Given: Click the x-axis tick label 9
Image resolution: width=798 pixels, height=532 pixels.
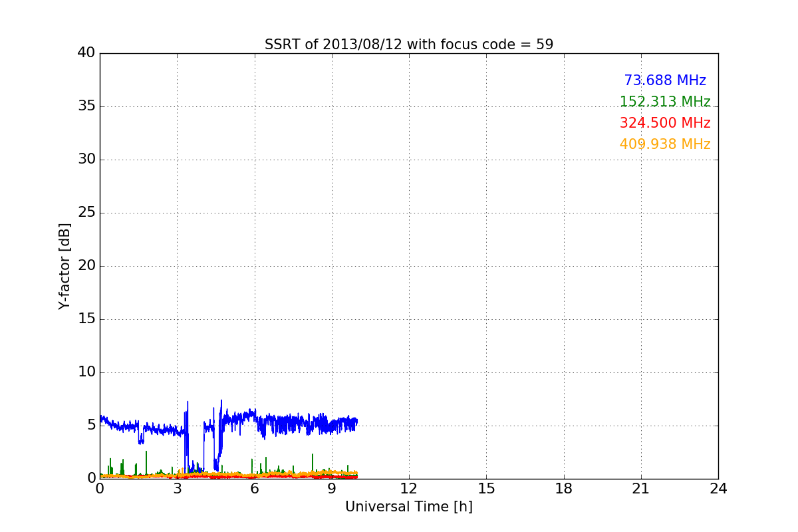Looking at the screenshot, I should click(332, 489).
